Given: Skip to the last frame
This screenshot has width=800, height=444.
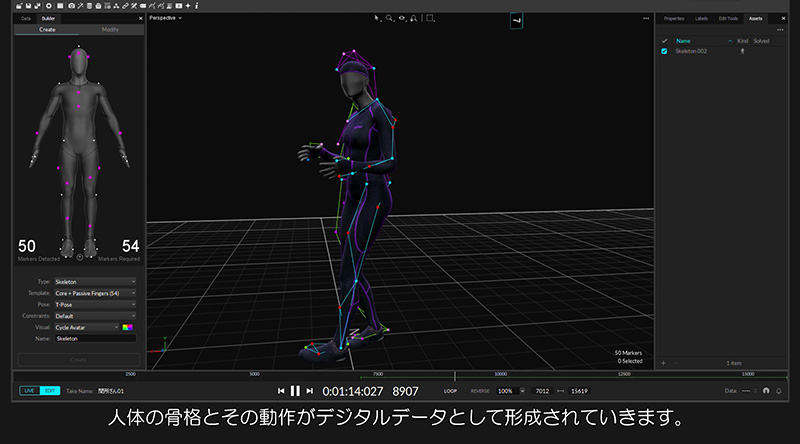Looking at the screenshot, I should [x=309, y=391].
